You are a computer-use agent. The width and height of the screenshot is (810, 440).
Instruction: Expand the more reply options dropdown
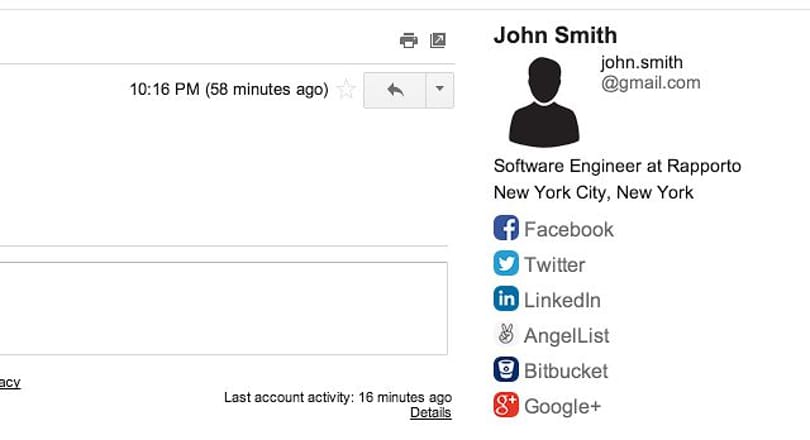440,90
